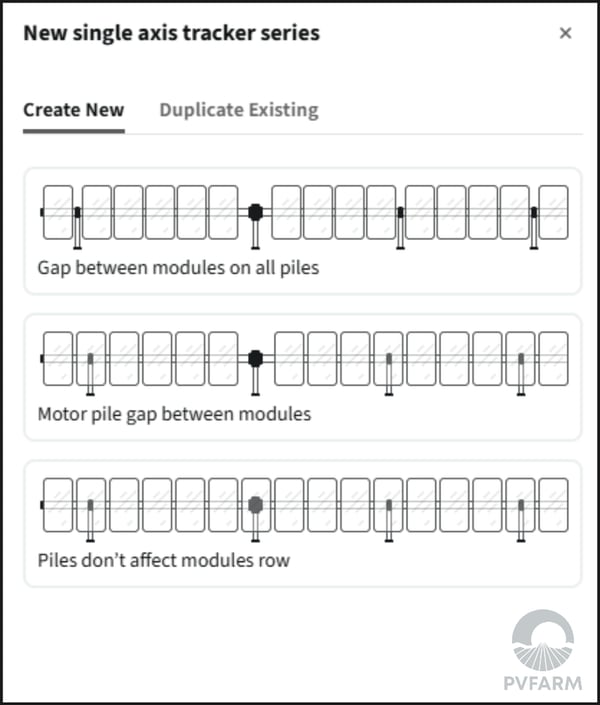Choose the 'Gap between modules on all piles' option
The image size is (600, 705).
click(302, 231)
